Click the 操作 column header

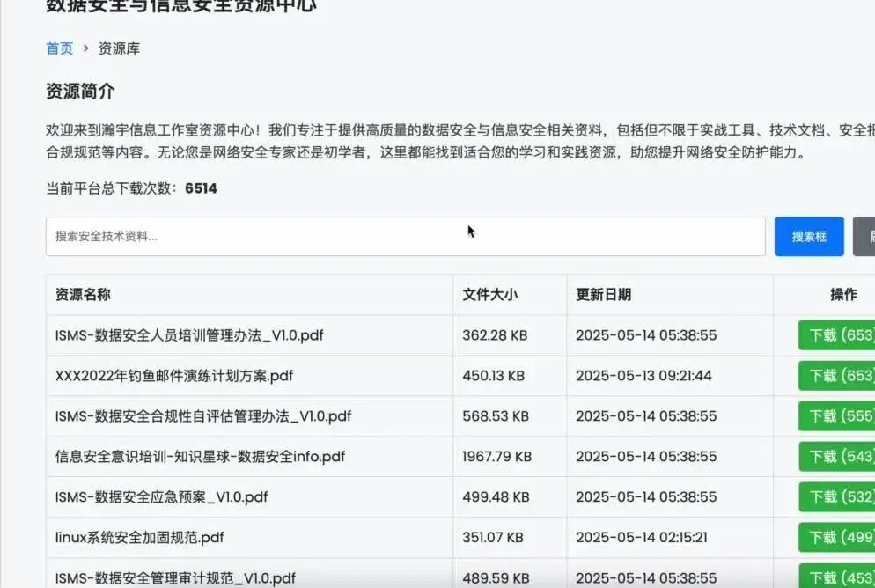843,295
